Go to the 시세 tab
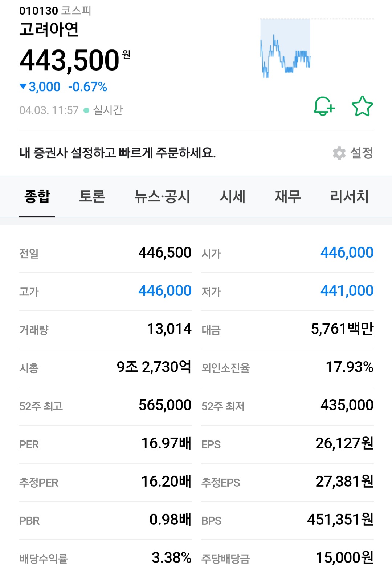Screen dimensions: 392x576 click(233, 197)
